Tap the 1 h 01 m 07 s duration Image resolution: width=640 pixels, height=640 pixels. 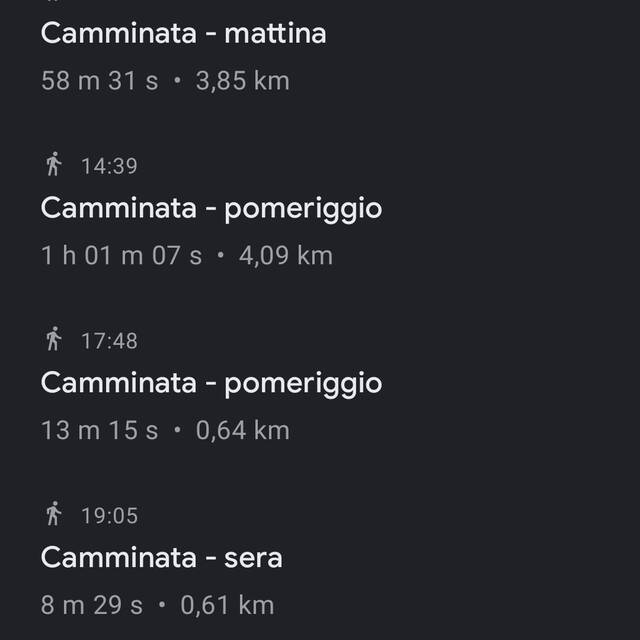[121, 256]
